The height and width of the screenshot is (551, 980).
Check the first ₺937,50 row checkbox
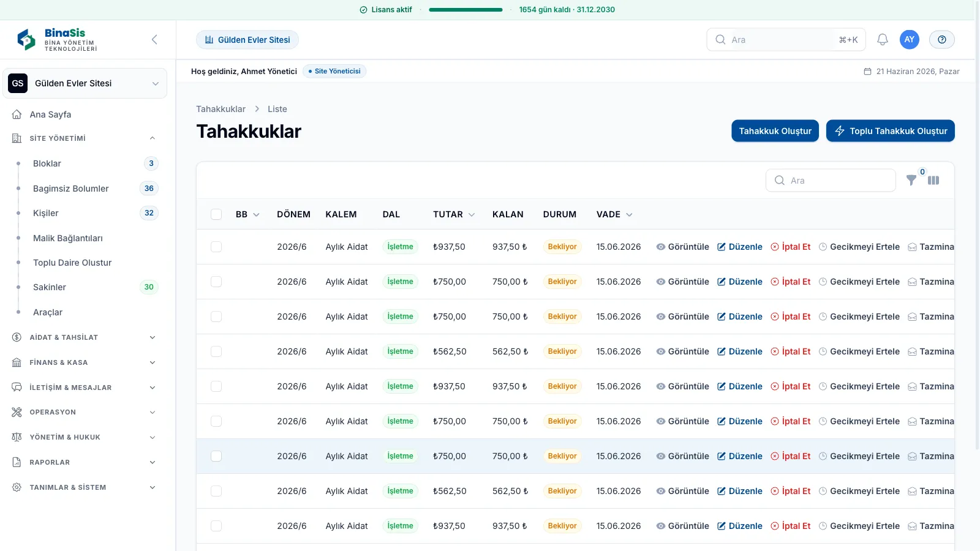pyautogui.click(x=216, y=247)
